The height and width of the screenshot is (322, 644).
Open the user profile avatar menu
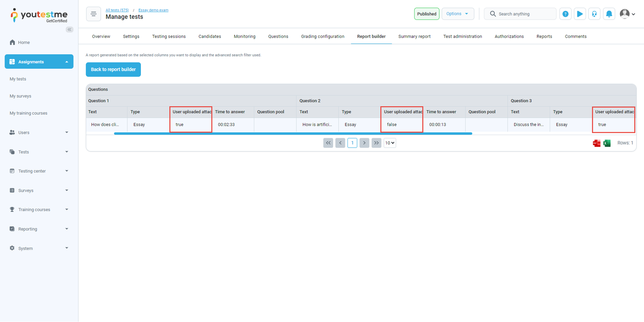pos(627,14)
